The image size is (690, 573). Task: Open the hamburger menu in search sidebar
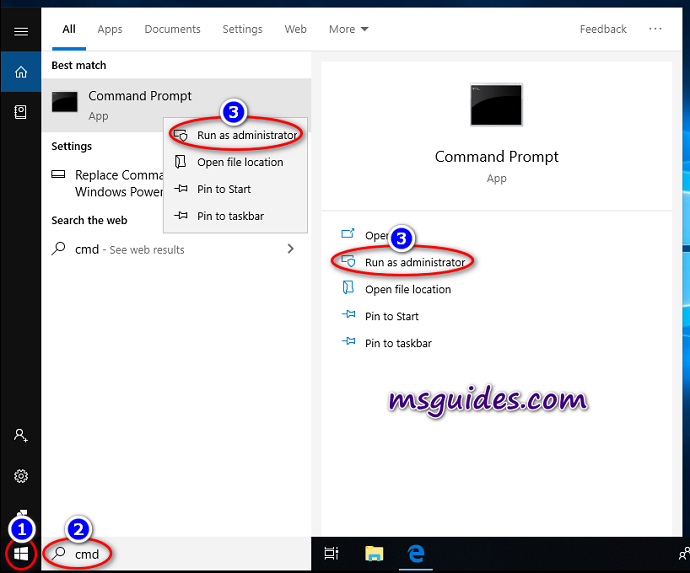(x=20, y=31)
